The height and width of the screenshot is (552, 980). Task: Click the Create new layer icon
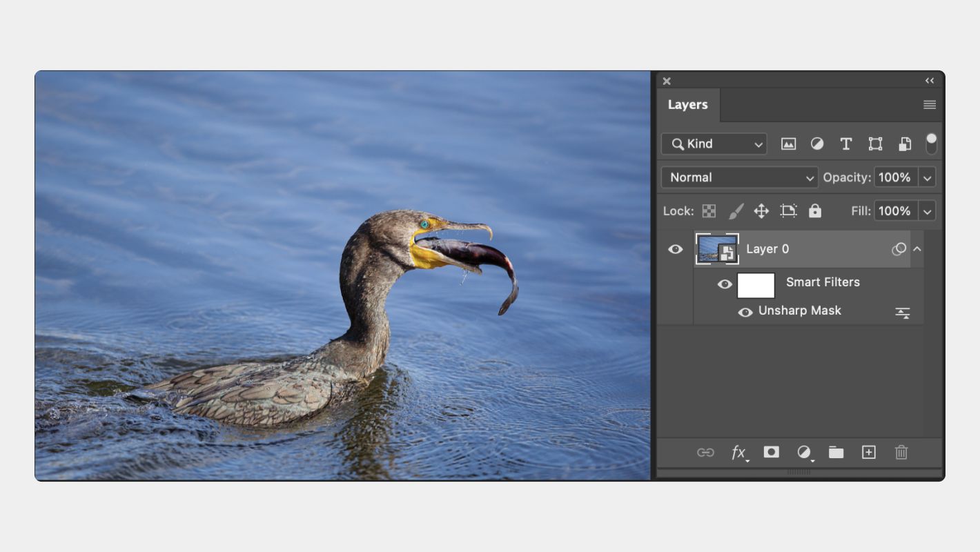tap(868, 452)
